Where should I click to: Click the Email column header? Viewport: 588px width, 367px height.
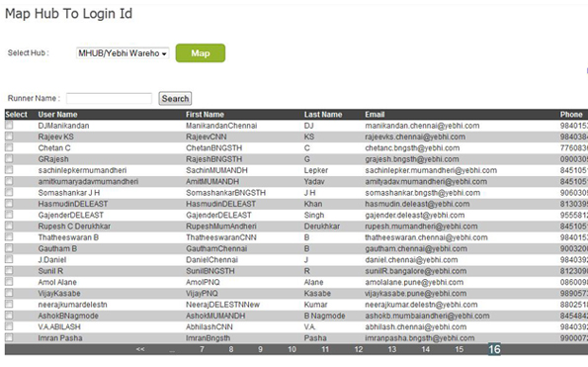click(x=375, y=115)
